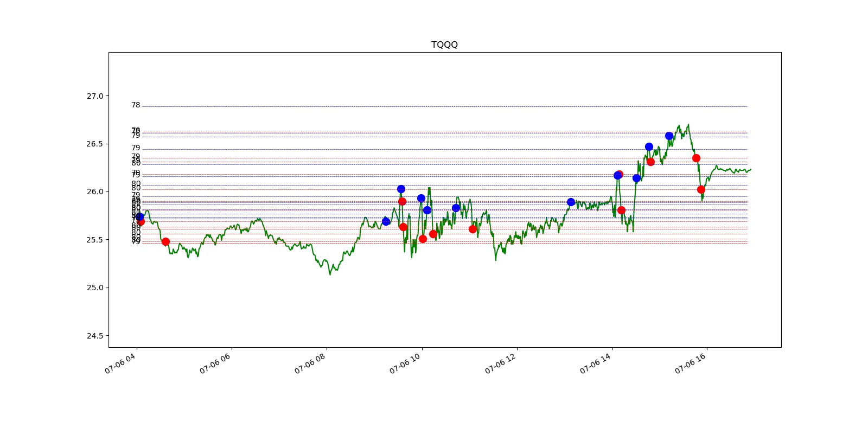Click the highest blue marker near 26.6
Screen dimensions: 868x434
(669, 136)
